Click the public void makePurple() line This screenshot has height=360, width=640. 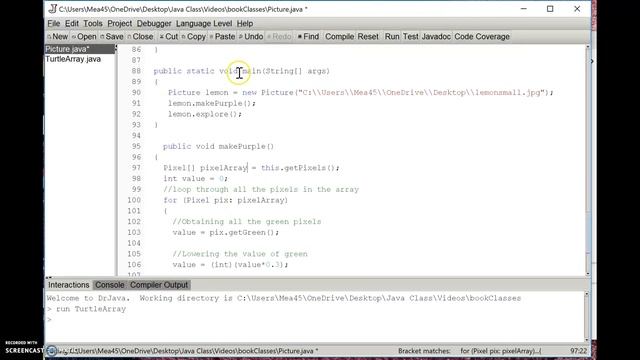218,147
